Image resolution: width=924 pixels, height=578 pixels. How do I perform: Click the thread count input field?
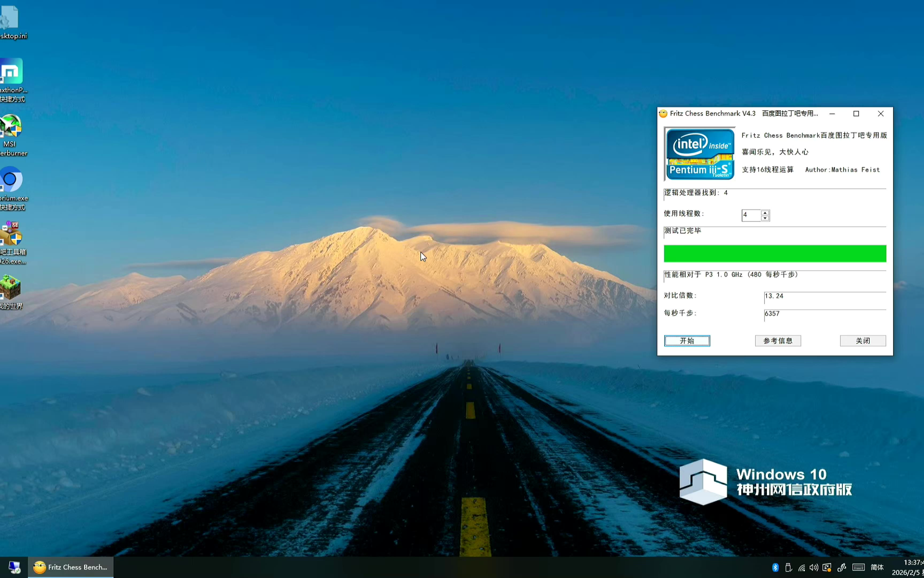click(x=750, y=215)
